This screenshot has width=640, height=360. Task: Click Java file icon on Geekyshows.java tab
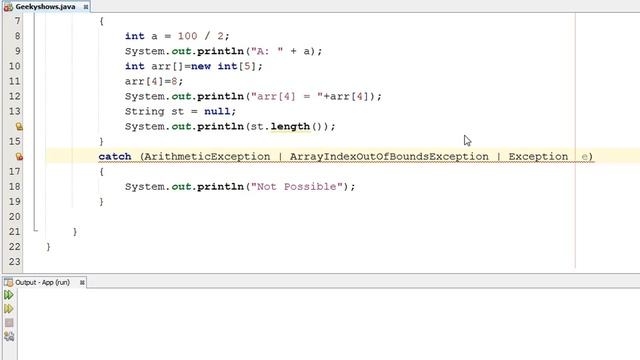coord(8,7)
